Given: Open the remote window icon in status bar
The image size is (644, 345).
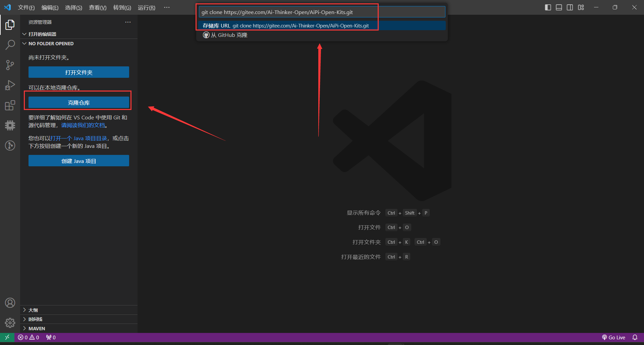Looking at the screenshot, I should coord(7,337).
